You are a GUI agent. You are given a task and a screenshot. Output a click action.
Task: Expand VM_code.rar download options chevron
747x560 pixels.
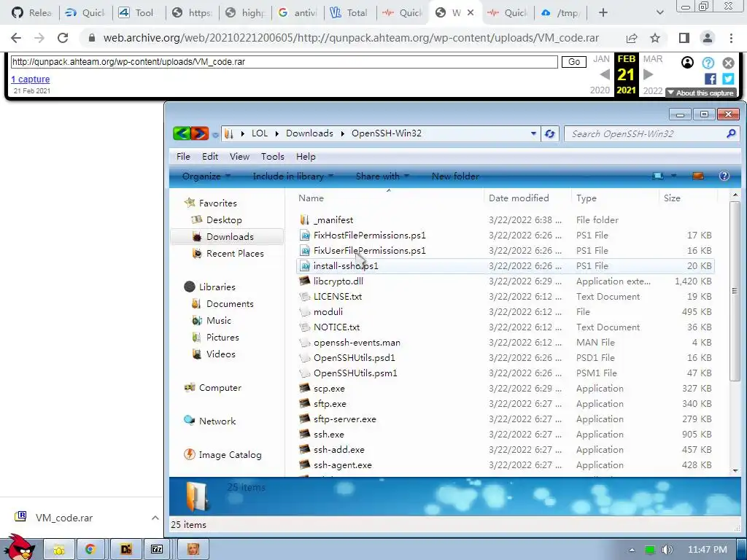pos(155,518)
